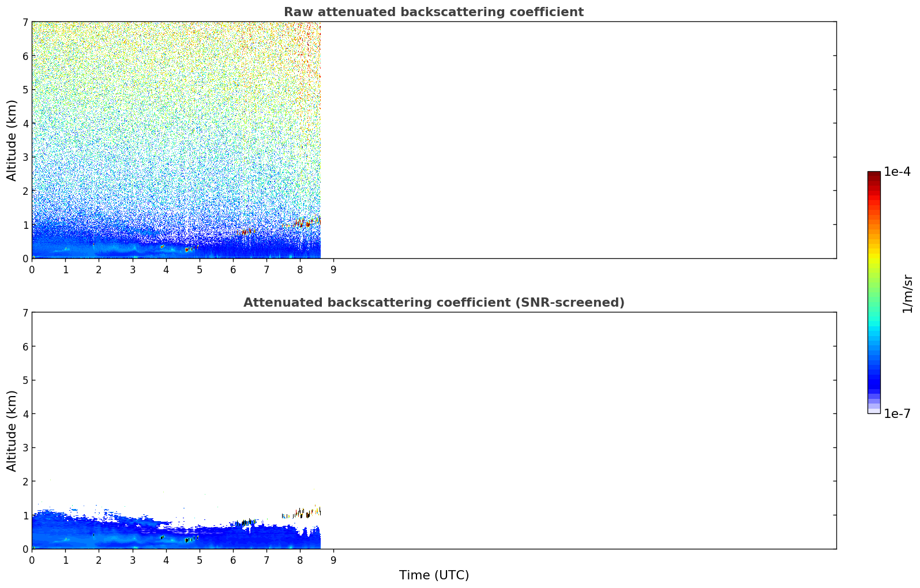Screen dimensions: 920x588
Task: Click the bottom plot's x-axis tick label '5'
Action: coord(200,560)
